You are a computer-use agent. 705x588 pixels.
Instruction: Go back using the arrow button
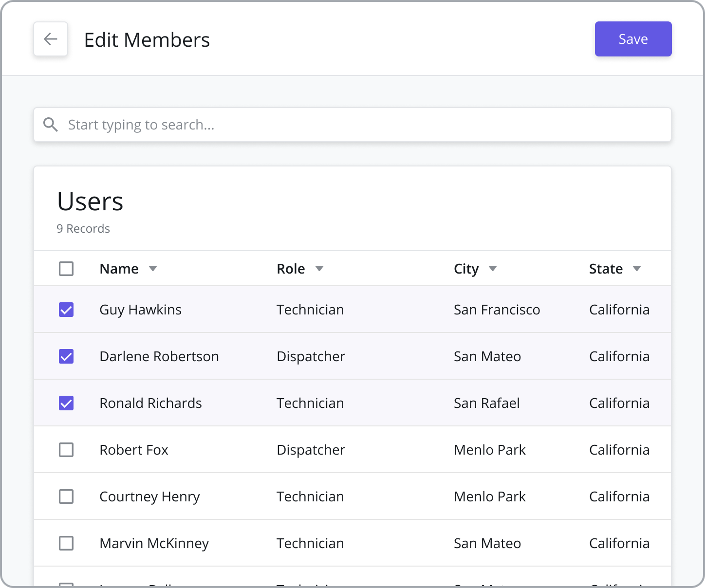(51, 39)
